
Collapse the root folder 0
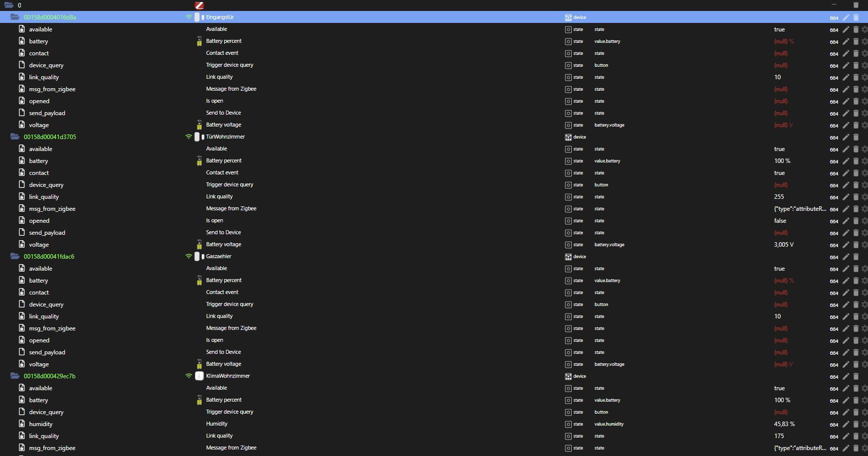pos(8,5)
